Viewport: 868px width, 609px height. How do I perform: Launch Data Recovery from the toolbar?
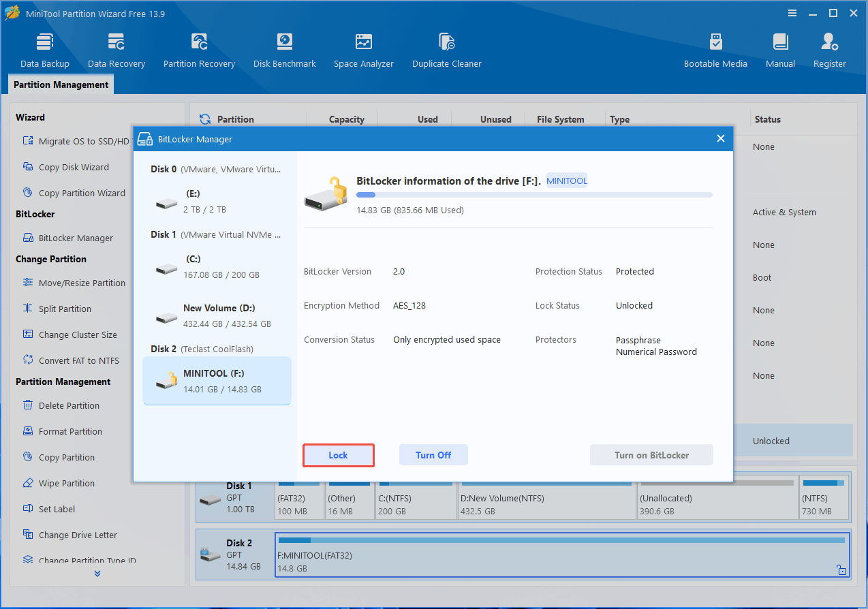117,50
